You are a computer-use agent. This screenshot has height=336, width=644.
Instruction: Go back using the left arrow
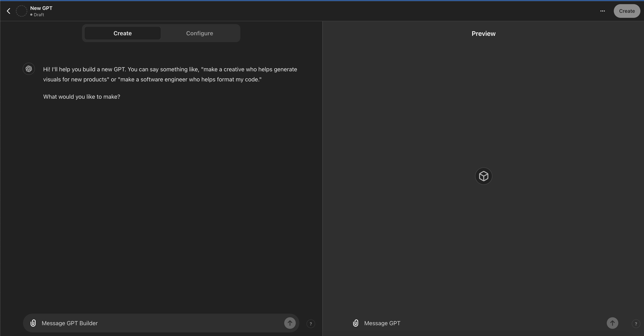(8, 11)
